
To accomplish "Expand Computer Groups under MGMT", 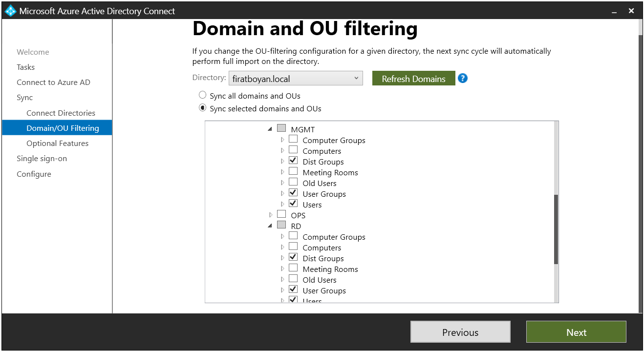I will [282, 140].
